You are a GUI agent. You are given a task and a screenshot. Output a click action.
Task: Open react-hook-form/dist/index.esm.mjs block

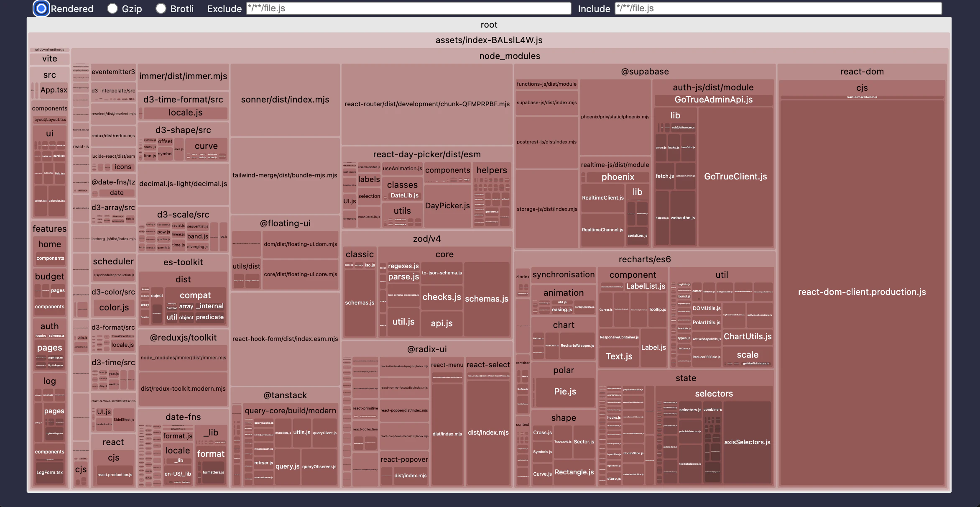285,339
